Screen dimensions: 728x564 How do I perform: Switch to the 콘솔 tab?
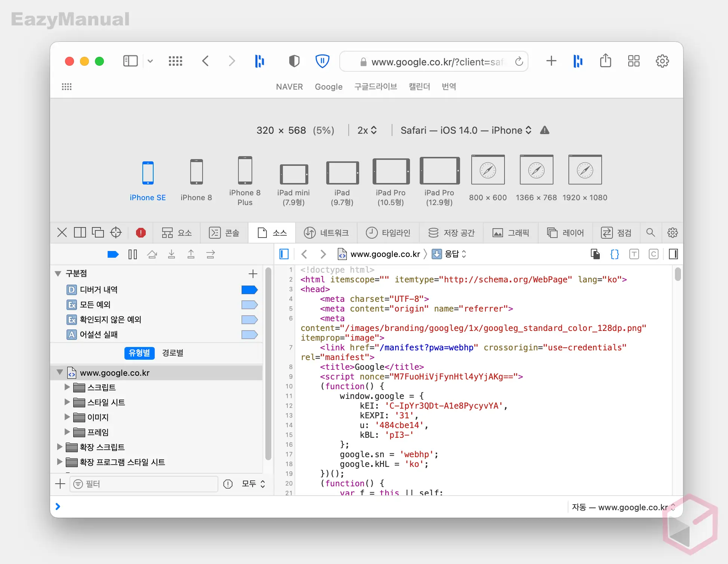224,233
